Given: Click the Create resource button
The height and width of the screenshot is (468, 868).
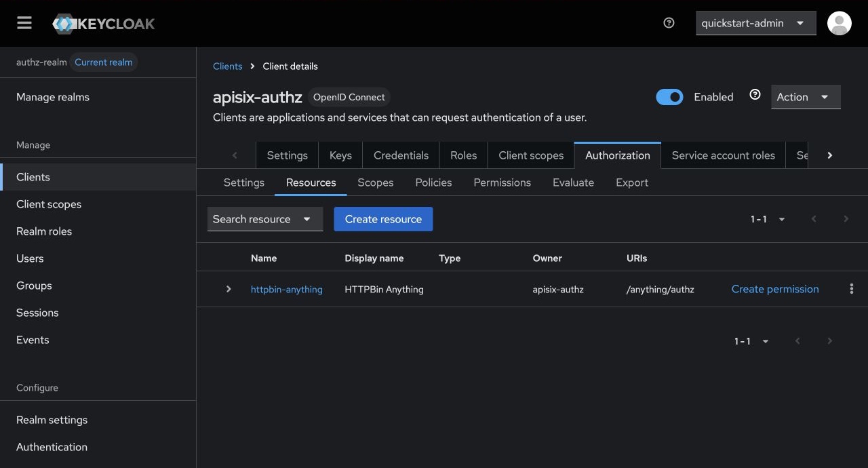Looking at the screenshot, I should pos(383,219).
